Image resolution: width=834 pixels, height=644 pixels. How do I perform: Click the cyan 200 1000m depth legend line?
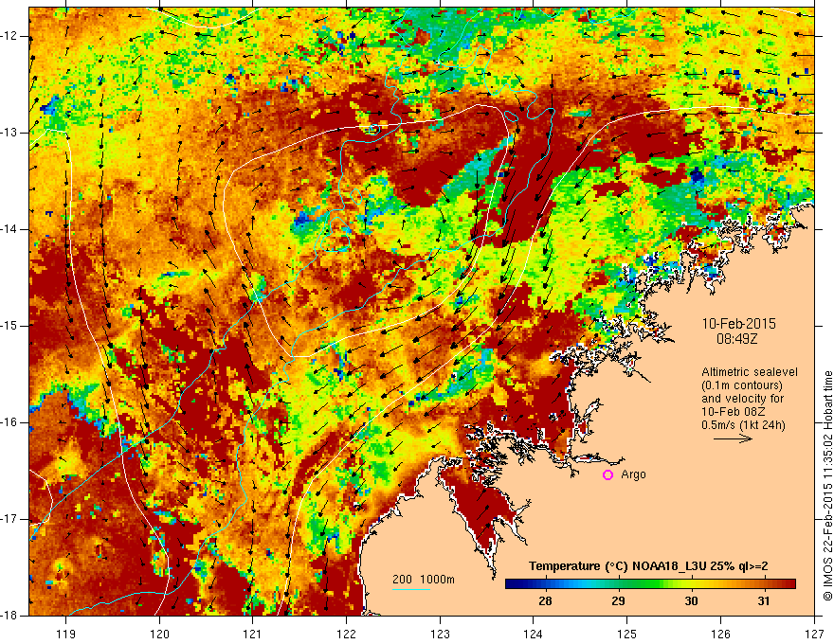pos(410,589)
